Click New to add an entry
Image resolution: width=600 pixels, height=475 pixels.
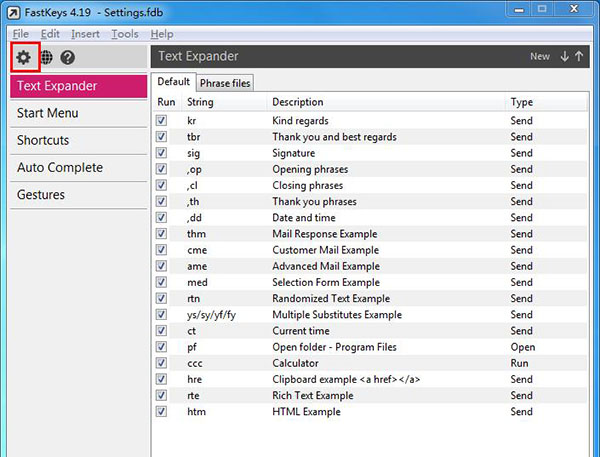point(539,57)
